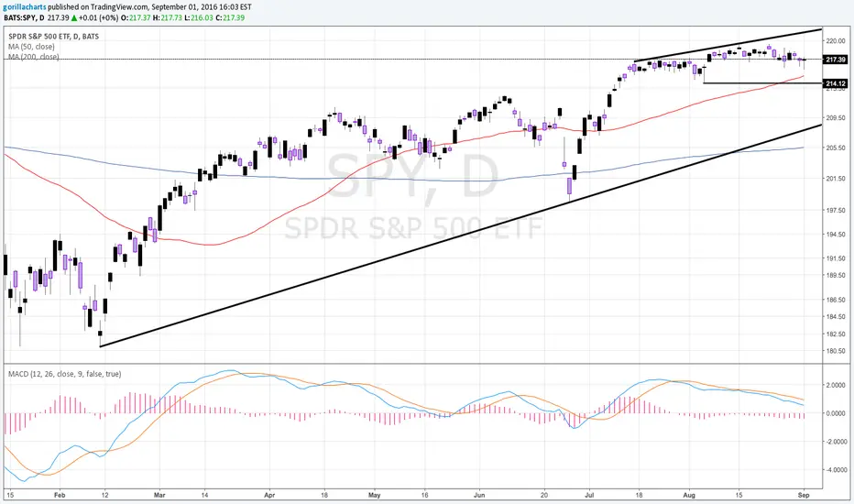
Task: Click the 2.0000 MACD axis label
Action: pos(836,385)
